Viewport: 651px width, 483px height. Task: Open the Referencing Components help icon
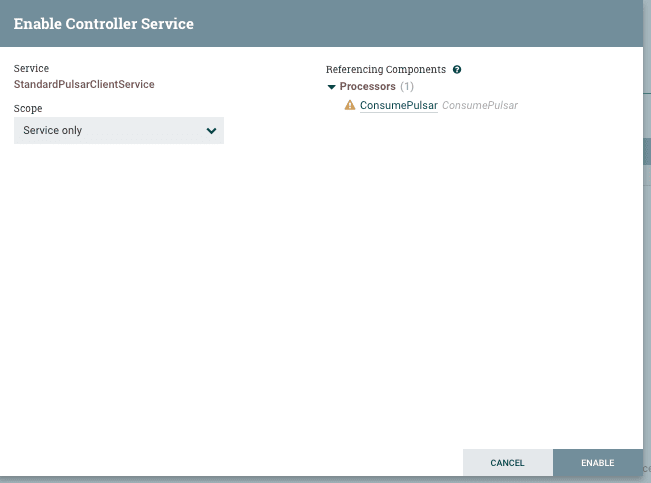457,69
